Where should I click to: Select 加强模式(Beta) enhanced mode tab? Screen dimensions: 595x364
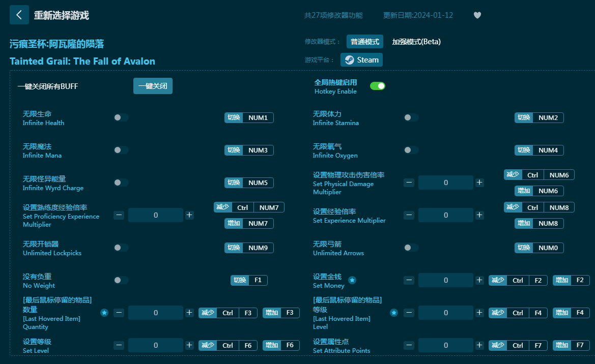coord(416,42)
